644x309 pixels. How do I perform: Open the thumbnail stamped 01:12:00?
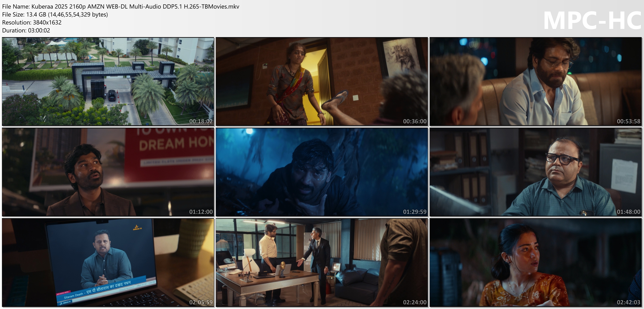[108, 172]
